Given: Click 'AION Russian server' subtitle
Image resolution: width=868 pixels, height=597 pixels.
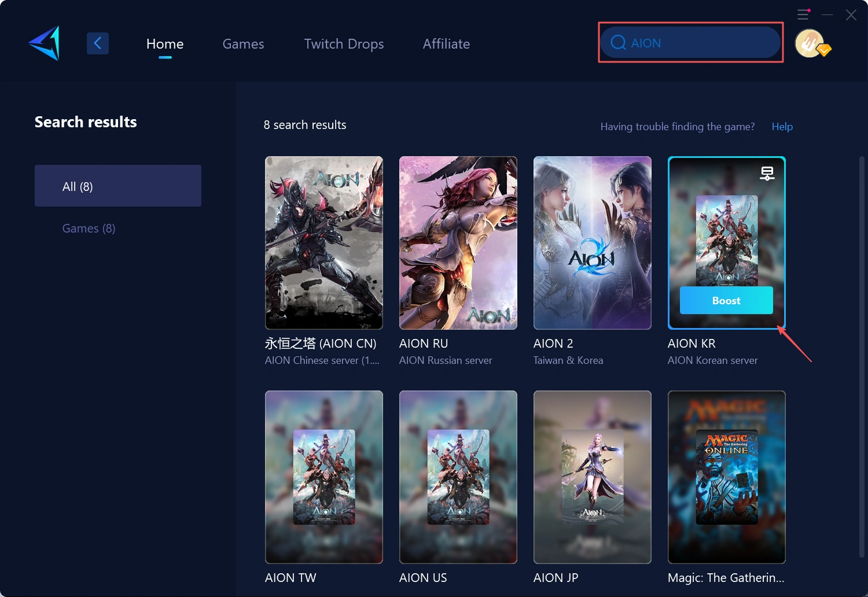Looking at the screenshot, I should coord(446,360).
